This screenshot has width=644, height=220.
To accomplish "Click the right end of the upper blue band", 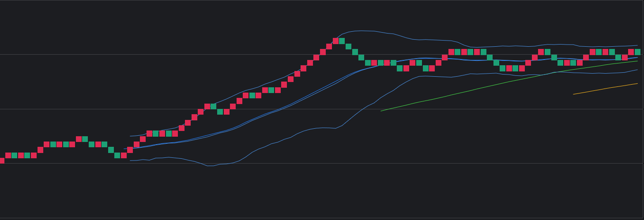I will pos(637,45).
